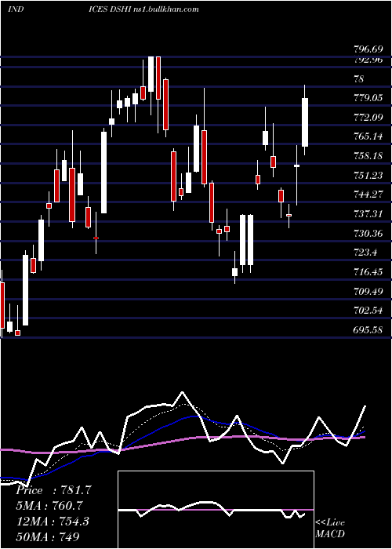The height and width of the screenshot is (549, 392).
Task: Click the IND text at top left
Action: click(x=16, y=9)
